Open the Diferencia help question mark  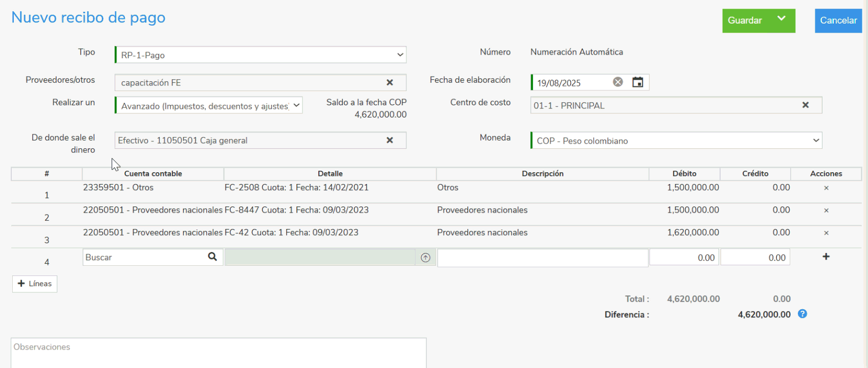point(802,314)
